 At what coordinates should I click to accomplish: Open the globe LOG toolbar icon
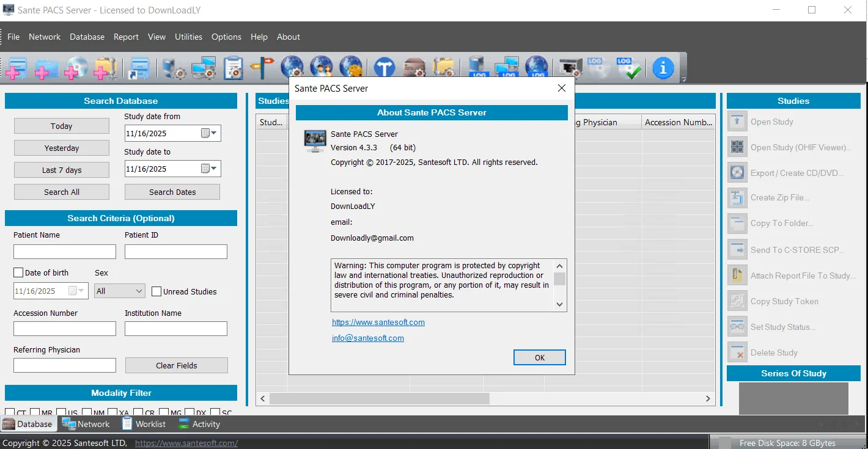[537, 67]
